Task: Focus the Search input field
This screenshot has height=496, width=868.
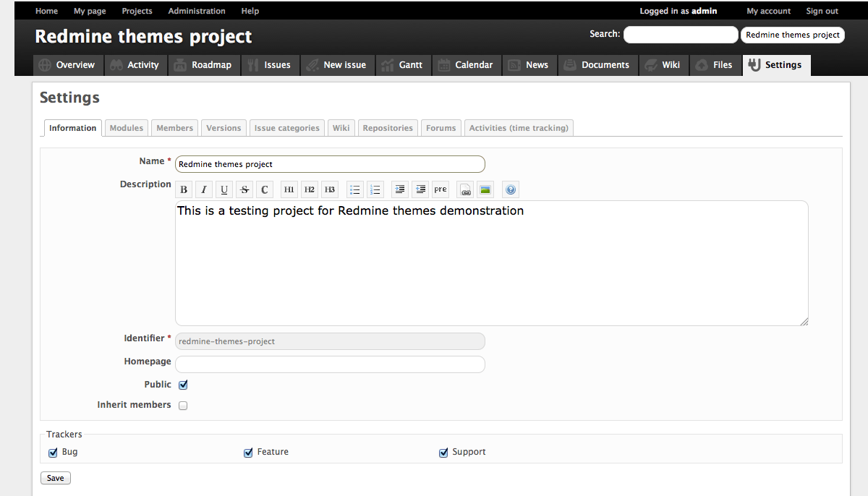Action: [681, 35]
